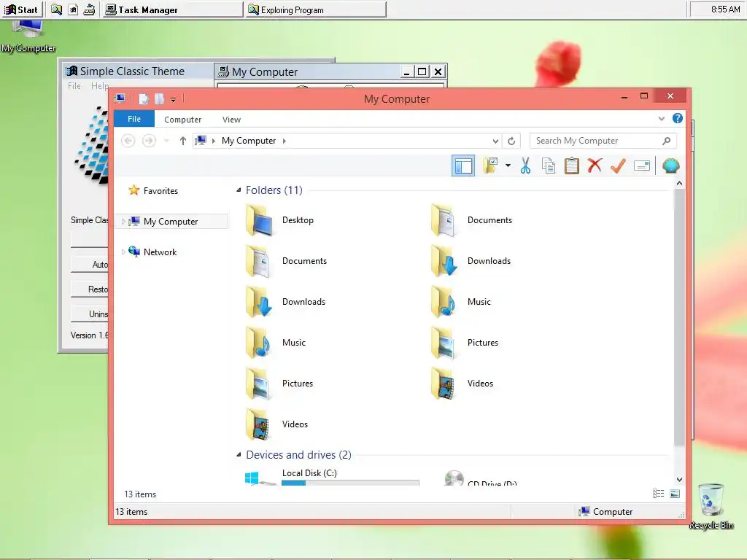The image size is (747, 560).
Task: Click the explorer quick launch icon near Start
Action: pyautogui.click(x=56, y=9)
